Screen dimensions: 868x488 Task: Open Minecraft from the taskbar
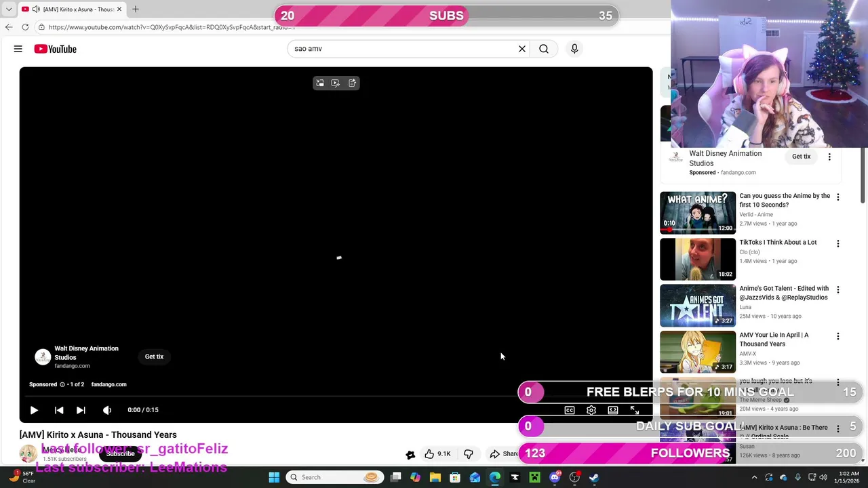(534, 477)
